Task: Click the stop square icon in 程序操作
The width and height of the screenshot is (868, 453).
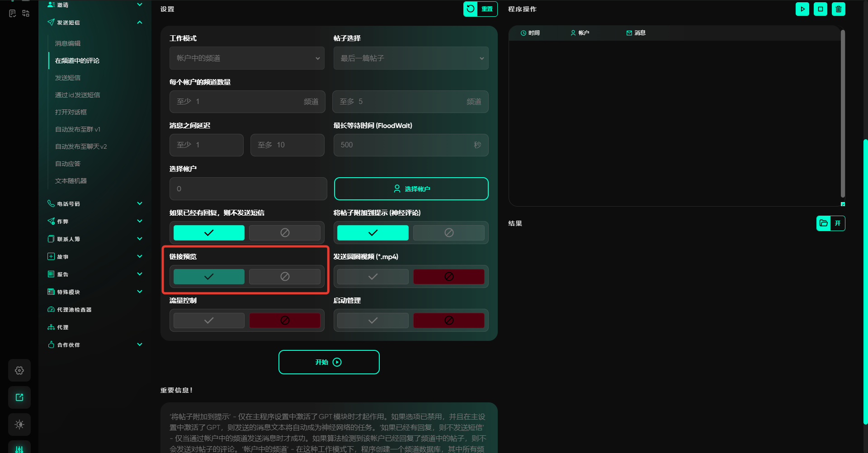Action: click(x=820, y=9)
